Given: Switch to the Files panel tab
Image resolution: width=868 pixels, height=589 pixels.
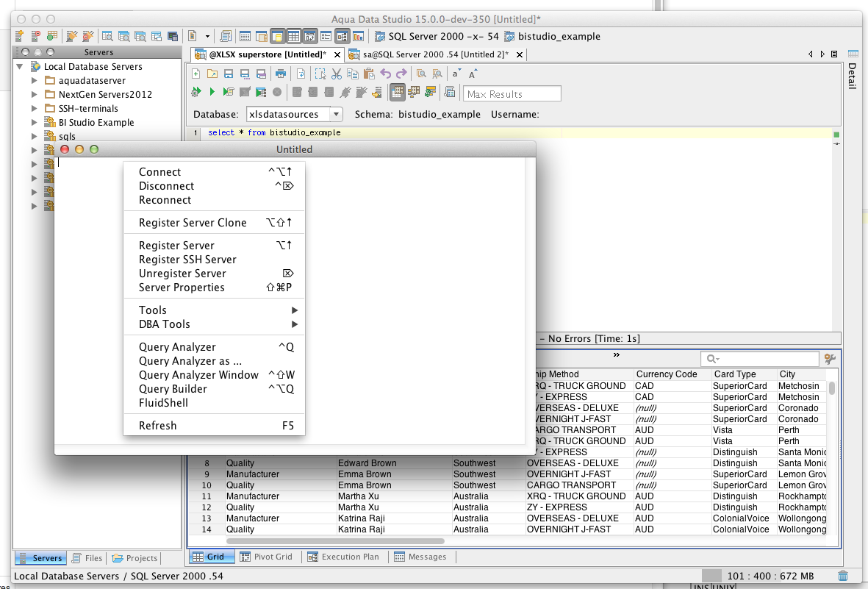Looking at the screenshot, I should [x=87, y=558].
